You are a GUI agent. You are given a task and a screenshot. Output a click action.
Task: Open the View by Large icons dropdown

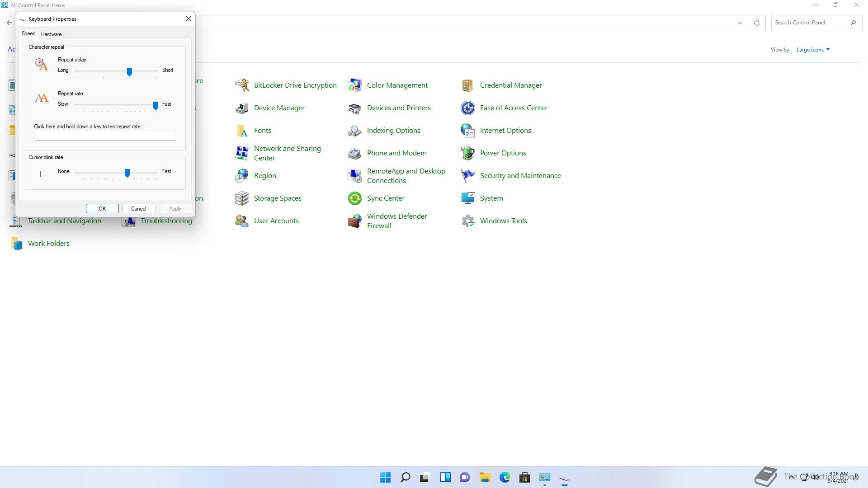click(x=813, y=50)
